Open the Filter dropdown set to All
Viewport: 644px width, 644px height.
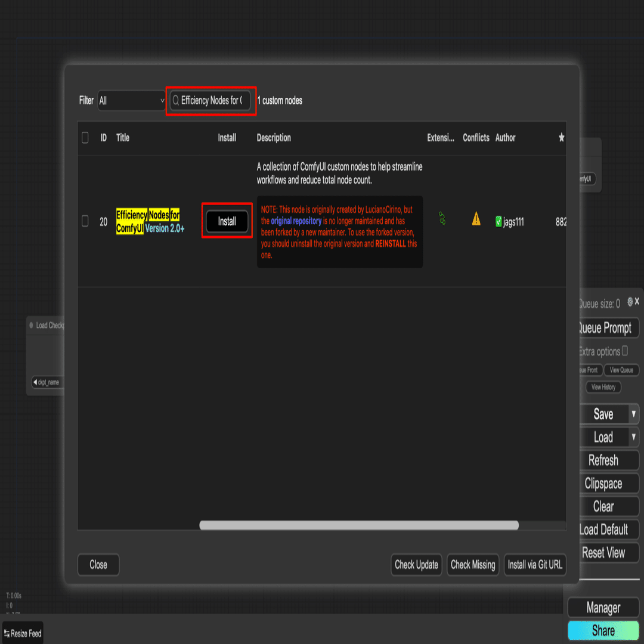pos(131,101)
